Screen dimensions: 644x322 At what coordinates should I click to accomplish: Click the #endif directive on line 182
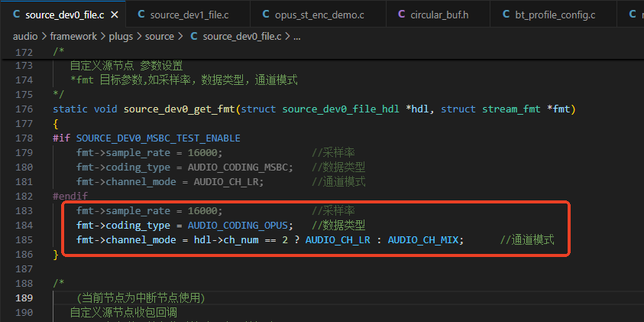[x=70, y=196]
